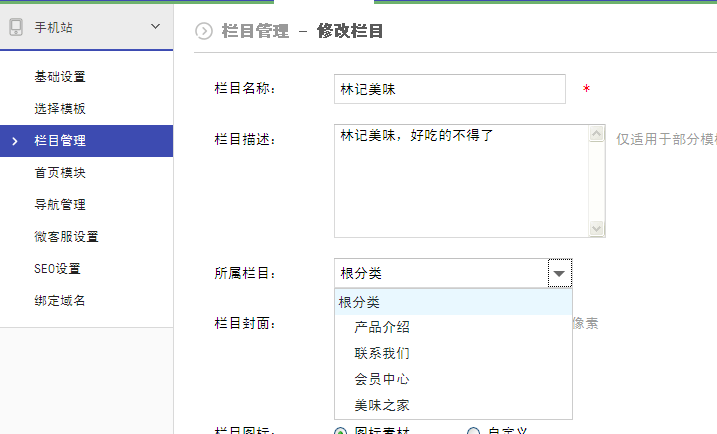This screenshot has width=717, height=434.
Task: Open 首页模块 from the sidebar
Action: tap(60, 173)
